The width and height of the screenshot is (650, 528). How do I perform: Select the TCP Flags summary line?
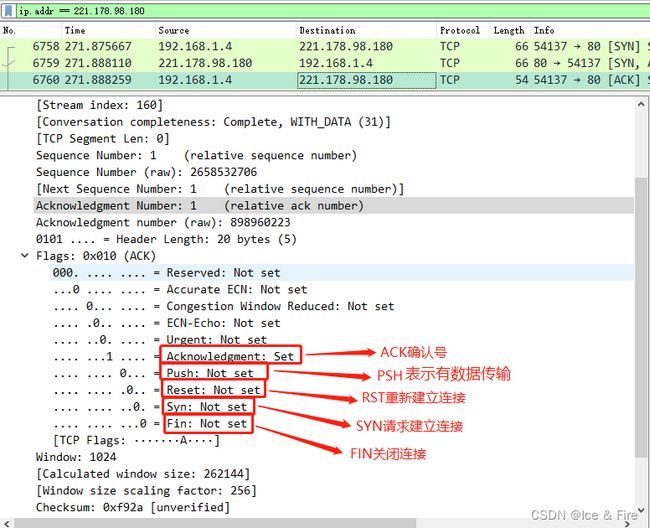click(x=136, y=440)
